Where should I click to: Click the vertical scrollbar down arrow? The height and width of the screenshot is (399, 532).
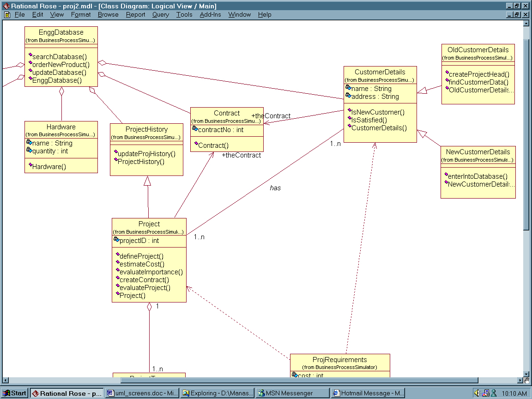point(526,374)
